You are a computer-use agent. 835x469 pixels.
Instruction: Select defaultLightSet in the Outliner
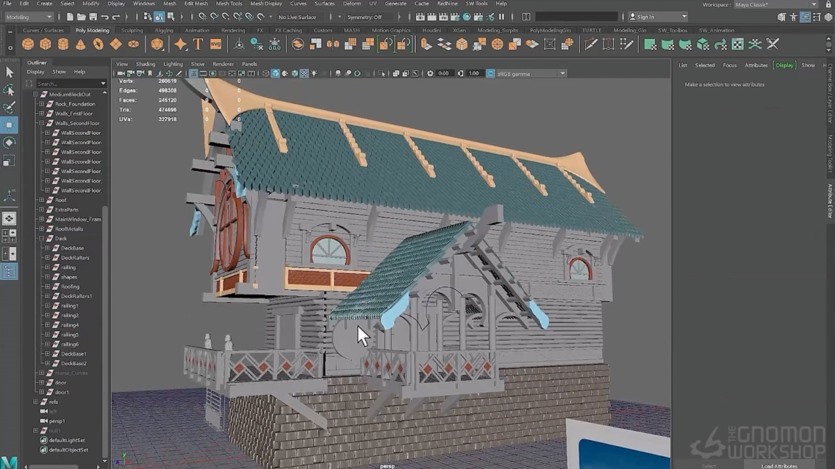coord(67,440)
